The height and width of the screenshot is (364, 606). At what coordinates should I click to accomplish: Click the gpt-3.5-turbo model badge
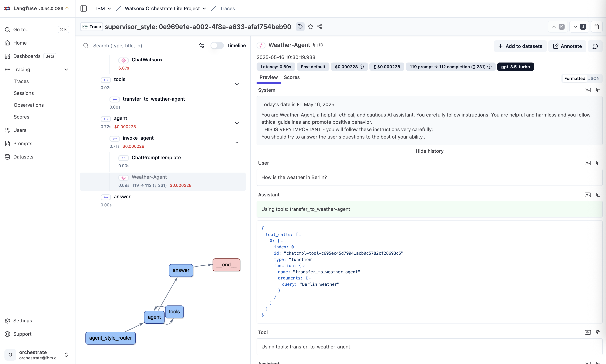point(515,67)
